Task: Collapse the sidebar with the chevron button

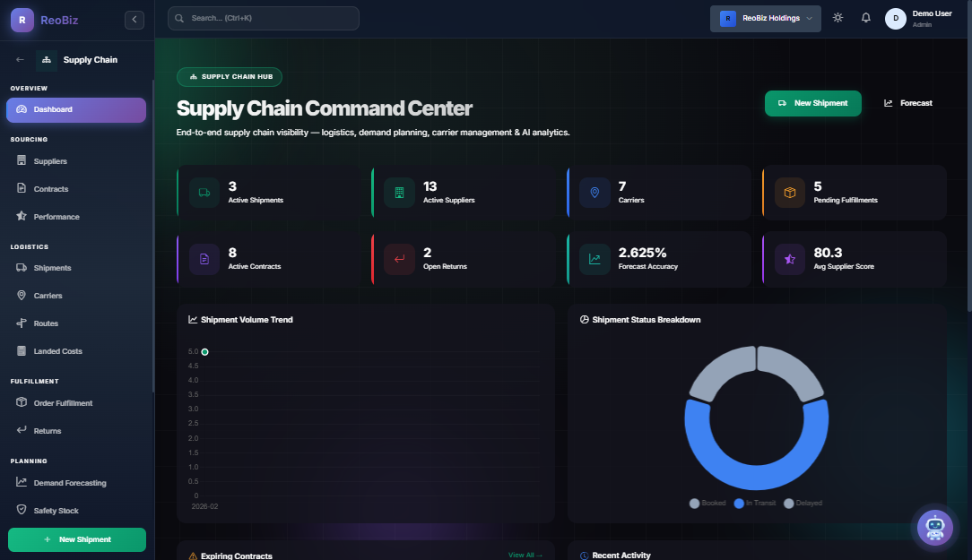Action: click(134, 19)
